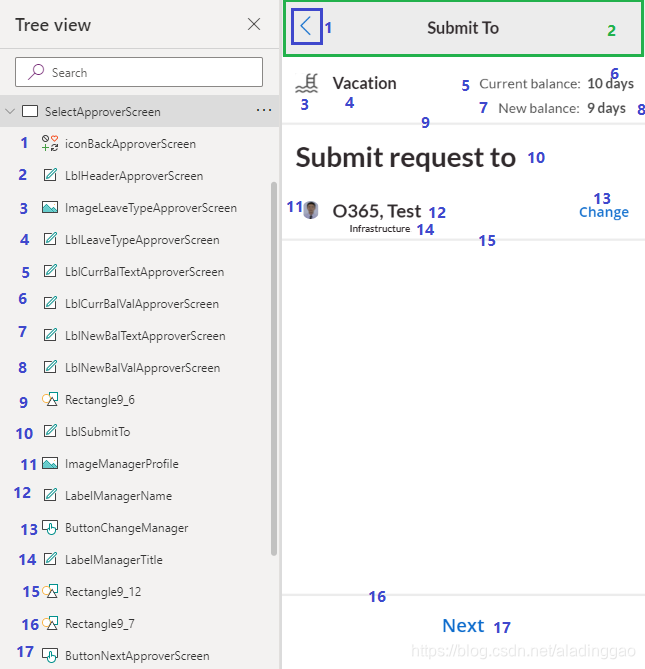Click the LblNewBalTextApproverScreen label icon

coord(50,335)
